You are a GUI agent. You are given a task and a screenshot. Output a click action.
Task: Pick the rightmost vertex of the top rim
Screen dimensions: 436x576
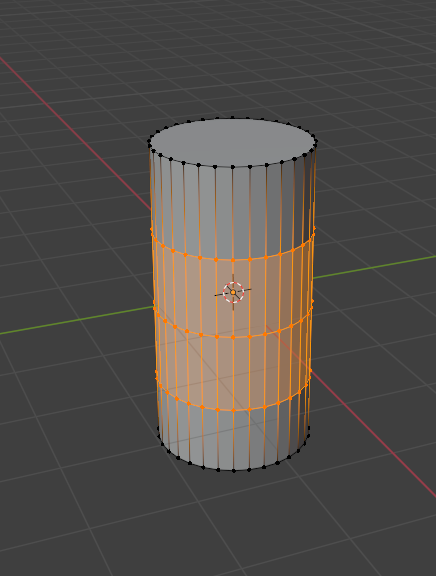[x=316, y=141]
